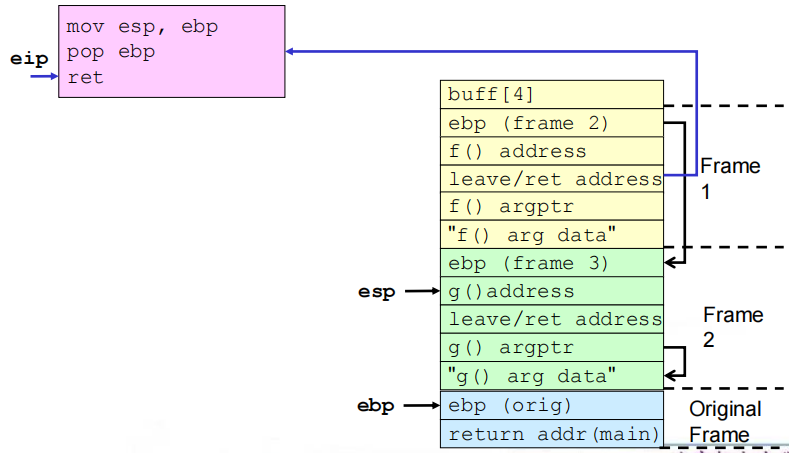789x453 pixels.
Task: Select the ebp (orig) cell
Action: tap(551, 406)
